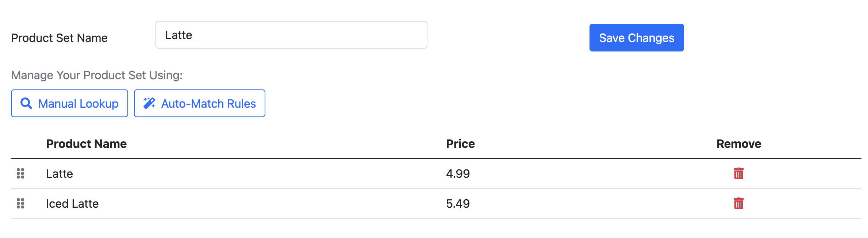The width and height of the screenshot is (868, 238).
Task: Click the Price column header
Action: point(460,144)
